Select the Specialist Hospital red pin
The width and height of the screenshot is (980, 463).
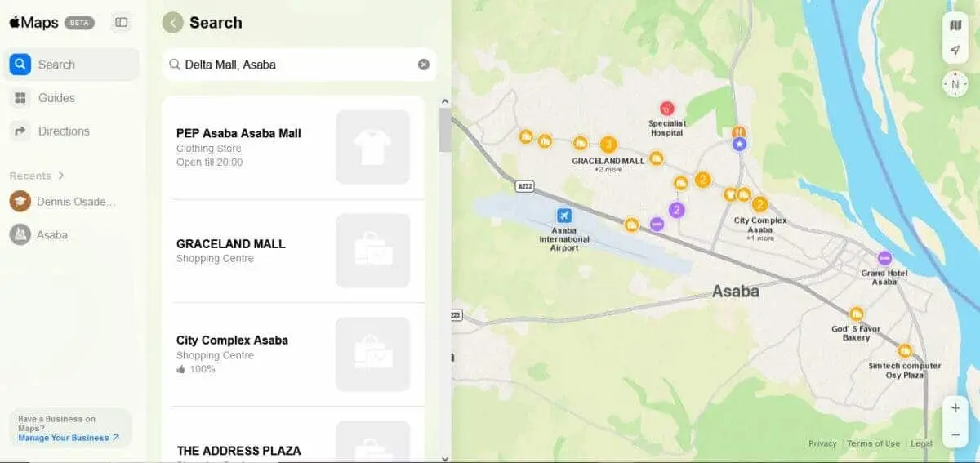[x=666, y=108]
